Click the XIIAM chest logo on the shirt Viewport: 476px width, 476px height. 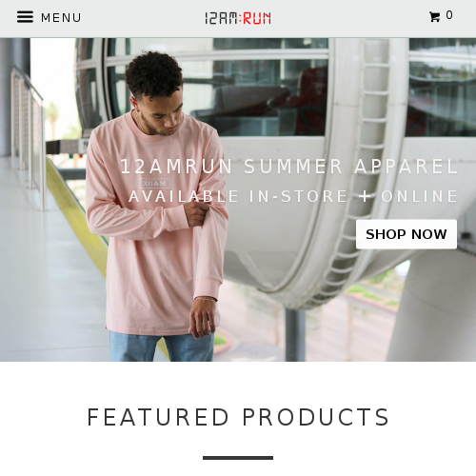(x=154, y=184)
